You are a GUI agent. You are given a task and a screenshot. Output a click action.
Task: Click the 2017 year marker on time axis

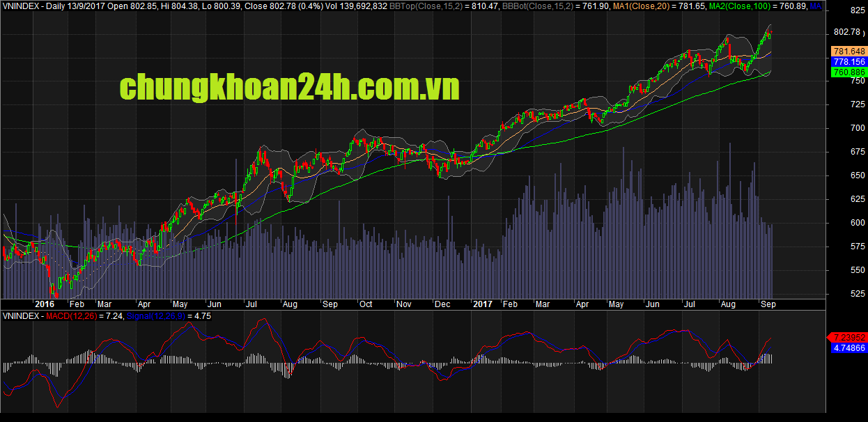click(x=481, y=304)
